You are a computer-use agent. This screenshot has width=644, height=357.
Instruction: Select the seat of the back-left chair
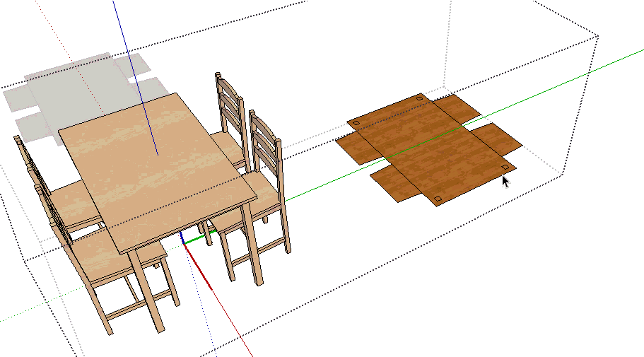coord(69,201)
